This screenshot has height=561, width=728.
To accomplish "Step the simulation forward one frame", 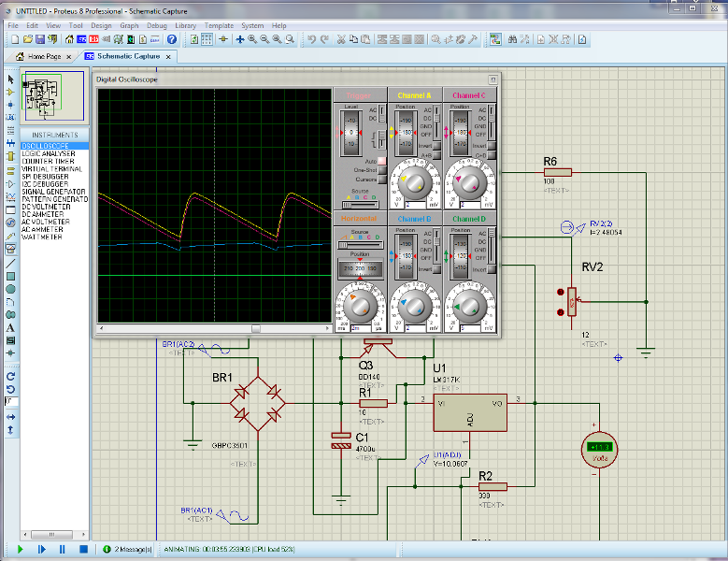I will (x=41, y=550).
